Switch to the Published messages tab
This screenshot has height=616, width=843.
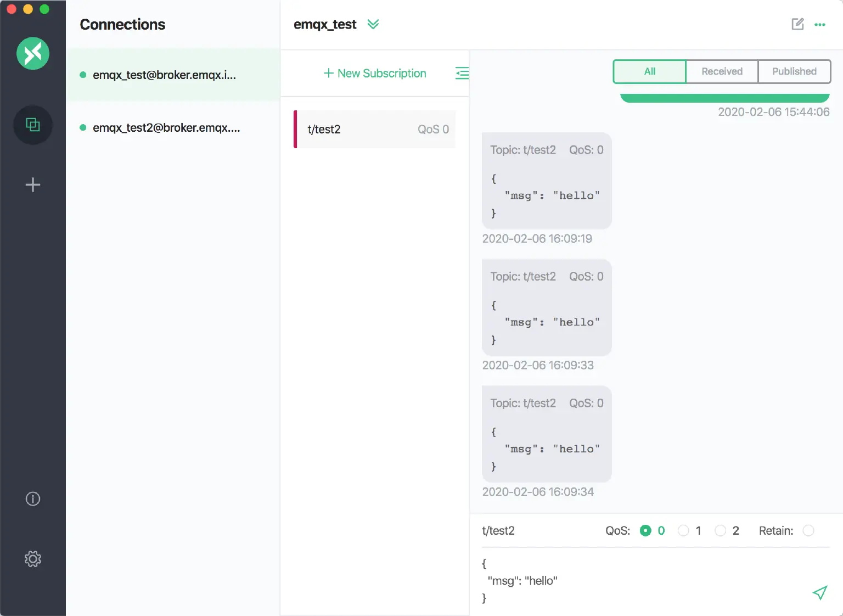pos(794,71)
